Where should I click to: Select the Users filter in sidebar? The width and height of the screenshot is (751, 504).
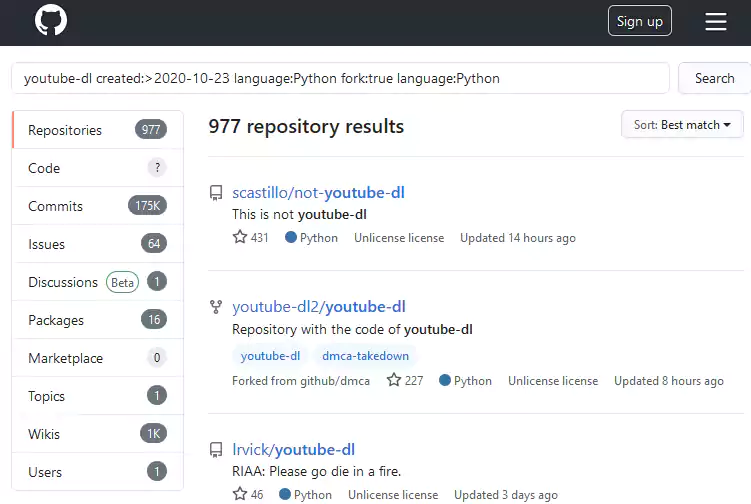coord(98,472)
